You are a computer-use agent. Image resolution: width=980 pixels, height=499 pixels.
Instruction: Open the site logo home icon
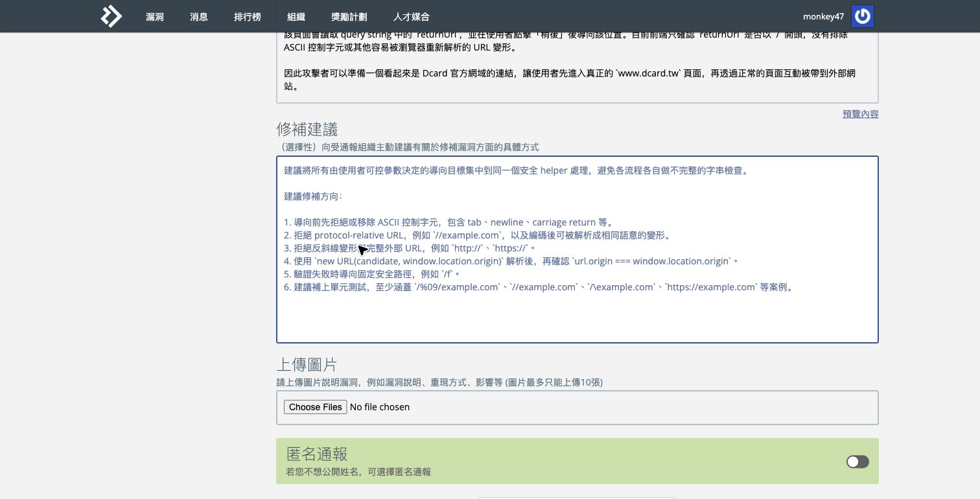[111, 16]
